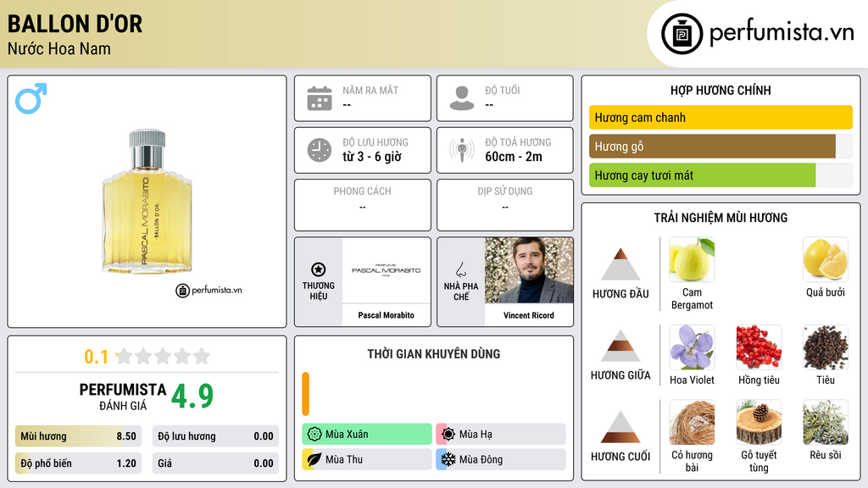Click the Ballon D'Or perfume bottle image

147,202
